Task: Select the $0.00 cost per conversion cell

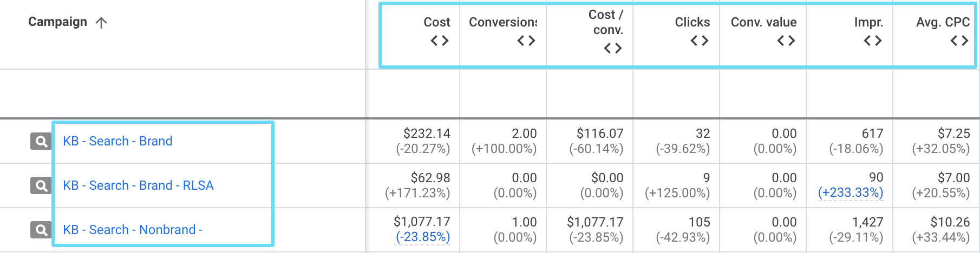Action: click(x=607, y=178)
